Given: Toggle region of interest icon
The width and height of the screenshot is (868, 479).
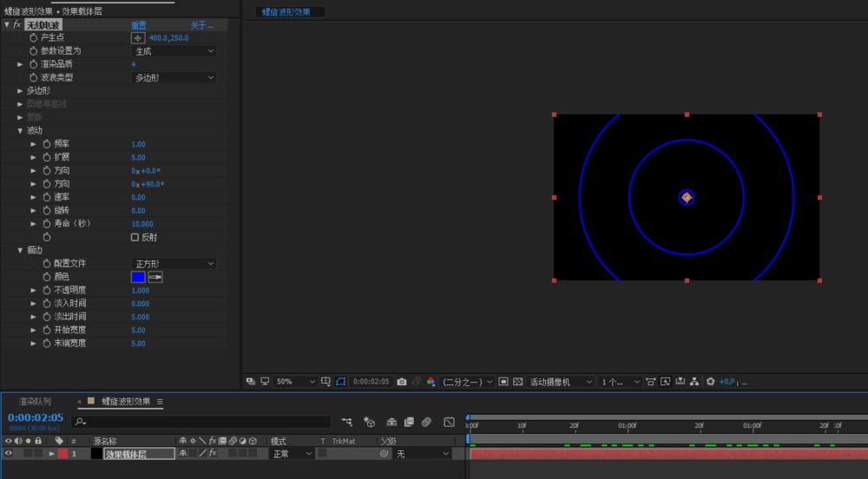Looking at the screenshot, I should coord(503,382).
